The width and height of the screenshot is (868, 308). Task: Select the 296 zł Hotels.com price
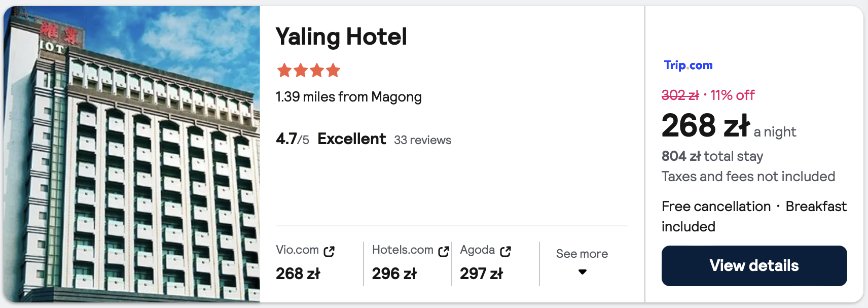[x=394, y=273]
